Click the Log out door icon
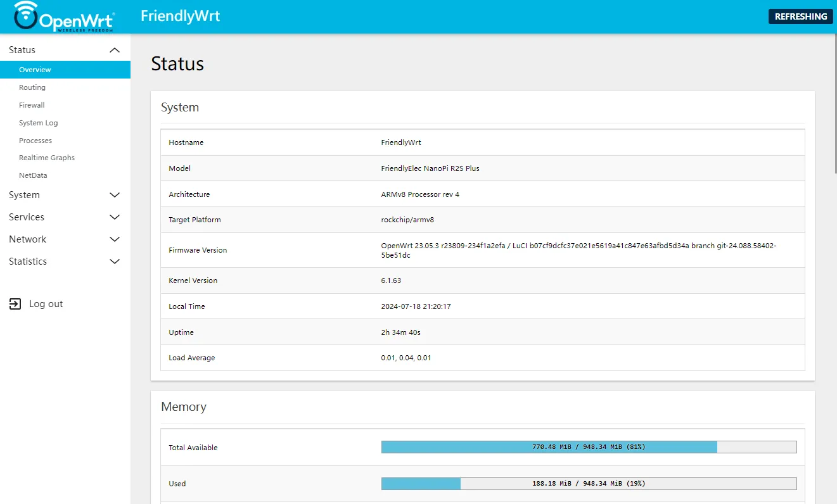This screenshot has width=837, height=504. click(15, 304)
